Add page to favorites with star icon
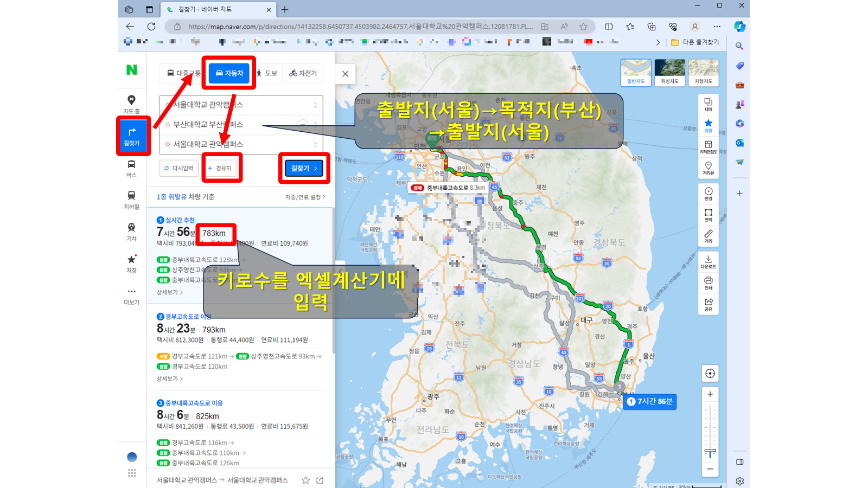The width and height of the screenshot is (868, 488). pos(583,27)
